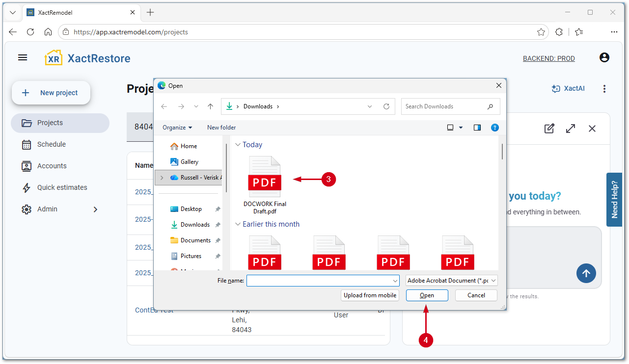The image size is (629, 364).
Task: Refresh the Downloads folder in Open dialog
Action: tap(386, 106)
